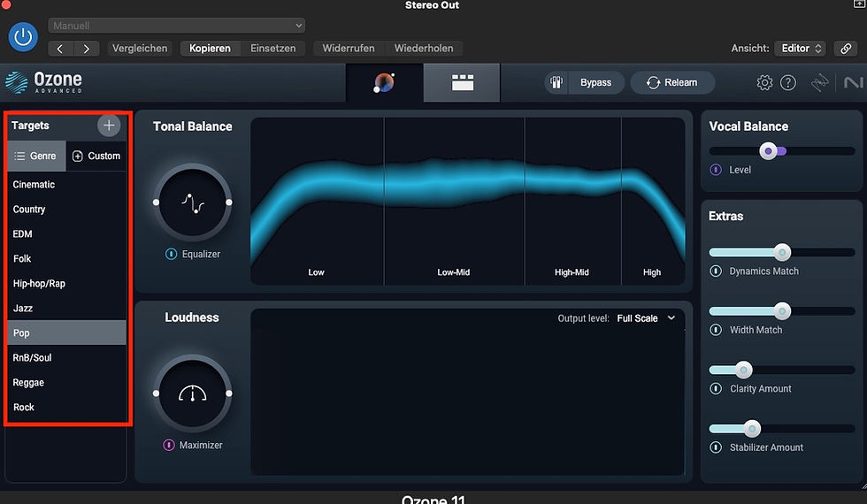Screen dimensions: 867x504
Task: Open the Manuell preset dropdown
Action: click(x=177, y=27)
